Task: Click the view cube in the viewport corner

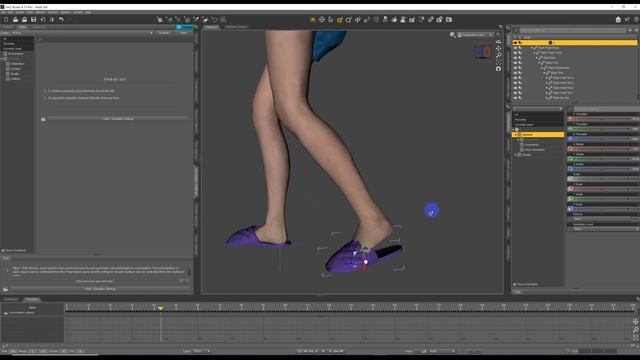Action: pyautogui.click(x=482, y=52)
